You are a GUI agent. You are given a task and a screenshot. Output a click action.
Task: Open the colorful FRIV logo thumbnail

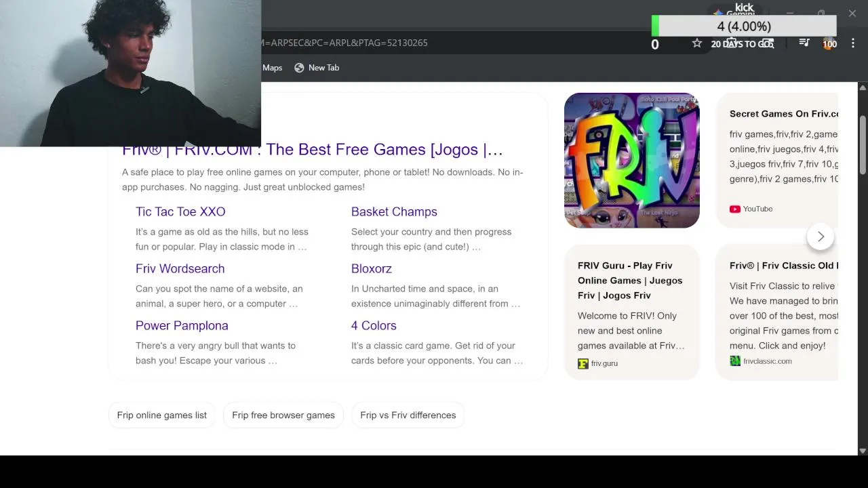click(632, 161)
